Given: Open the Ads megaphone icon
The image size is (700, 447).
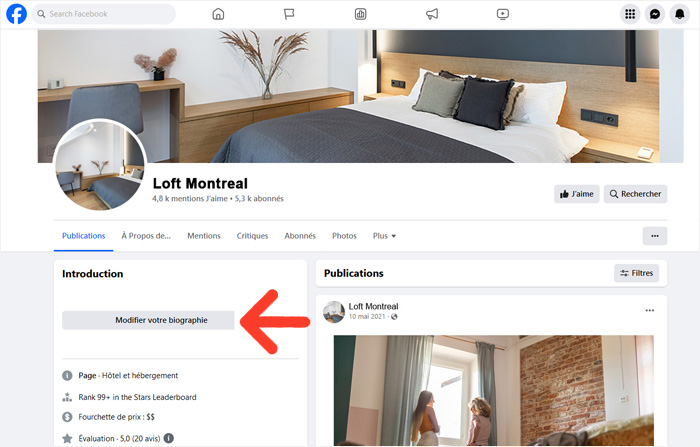Looking at the screenshot, I should point(432,14).
